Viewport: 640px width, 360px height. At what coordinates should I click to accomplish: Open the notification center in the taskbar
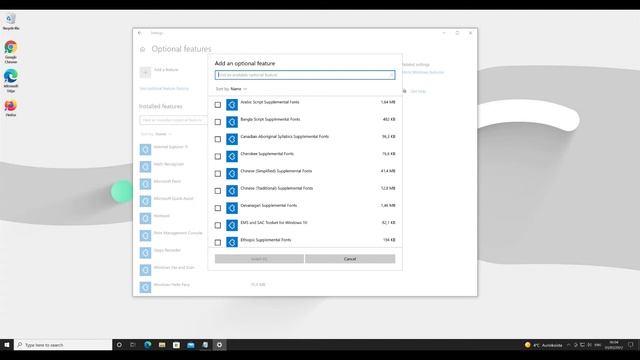(631, 345)
